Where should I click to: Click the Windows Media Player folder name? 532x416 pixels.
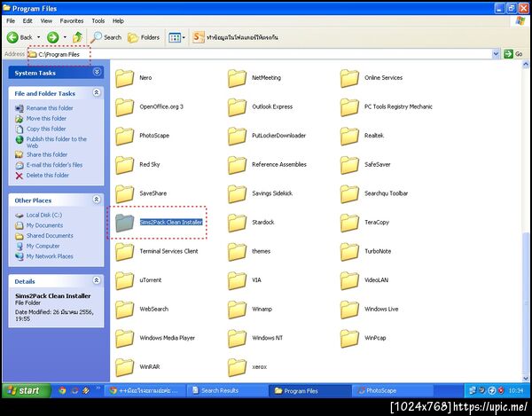point(168,338)
